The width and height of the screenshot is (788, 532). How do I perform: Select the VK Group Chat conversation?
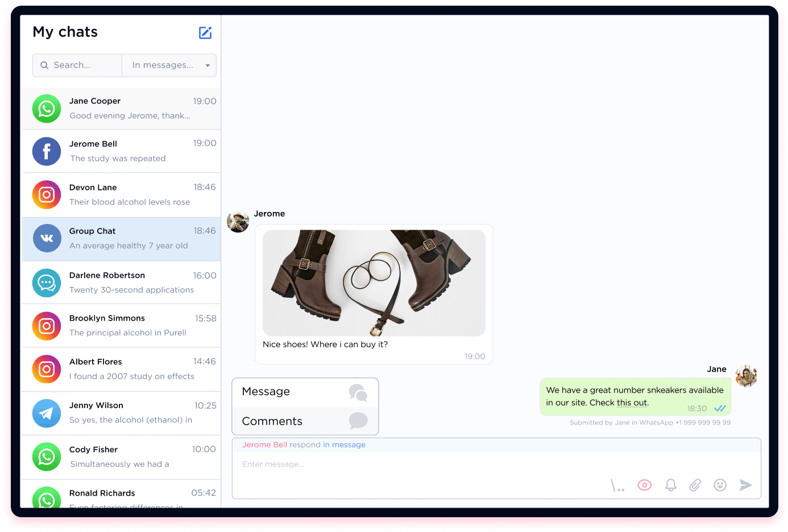point(121,239)
